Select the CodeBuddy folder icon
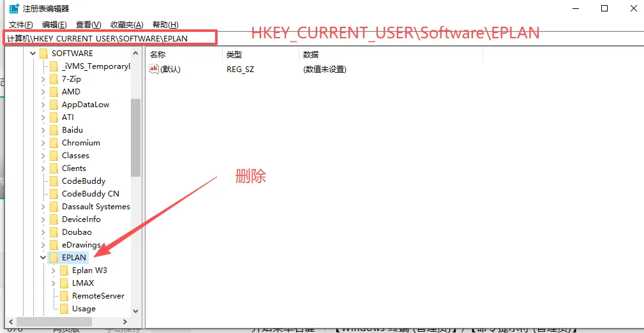This screenshot has height=333, width=644. pyautogui.click(x=54, y=181)
